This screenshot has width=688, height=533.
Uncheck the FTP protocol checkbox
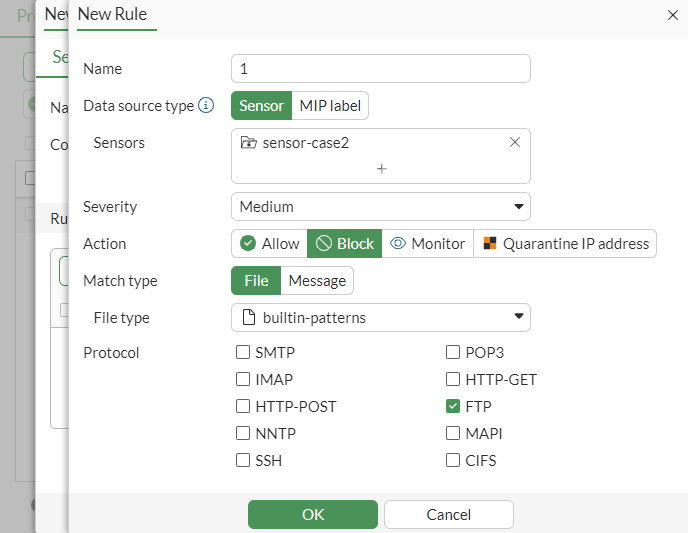point(453,407)
